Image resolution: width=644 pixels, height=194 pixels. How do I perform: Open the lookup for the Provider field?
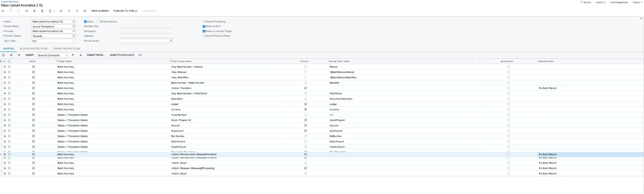[x=74, y=31]
